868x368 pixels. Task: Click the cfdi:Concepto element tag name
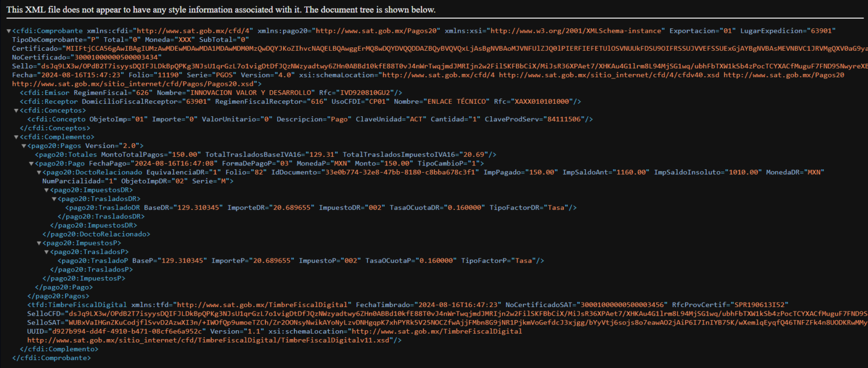tap(58, 119)
